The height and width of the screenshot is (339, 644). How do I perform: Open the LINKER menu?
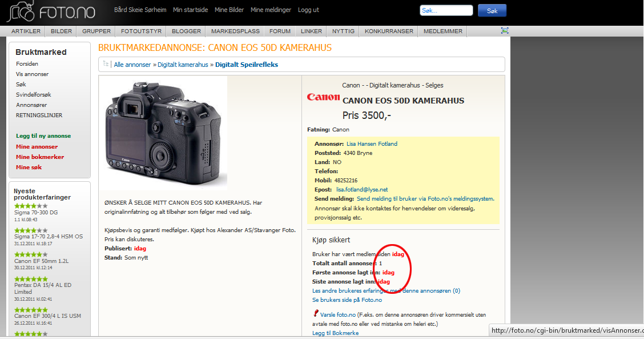311,31
